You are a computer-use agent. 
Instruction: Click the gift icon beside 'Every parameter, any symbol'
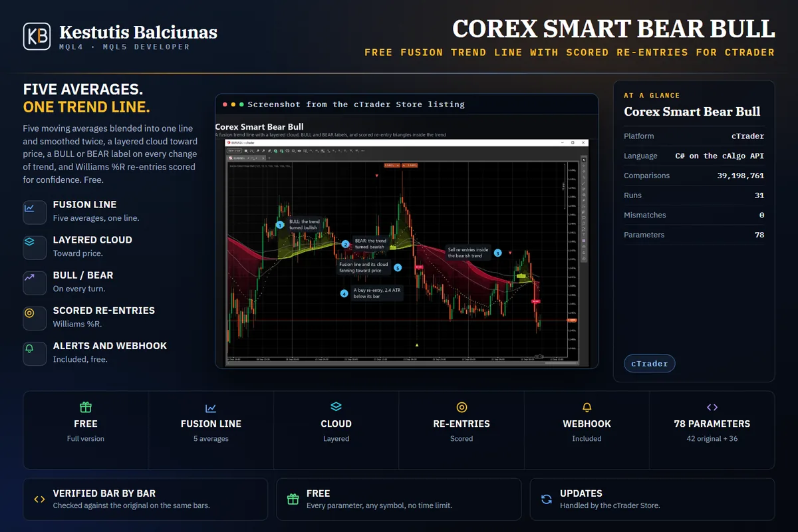pos(293,499)
